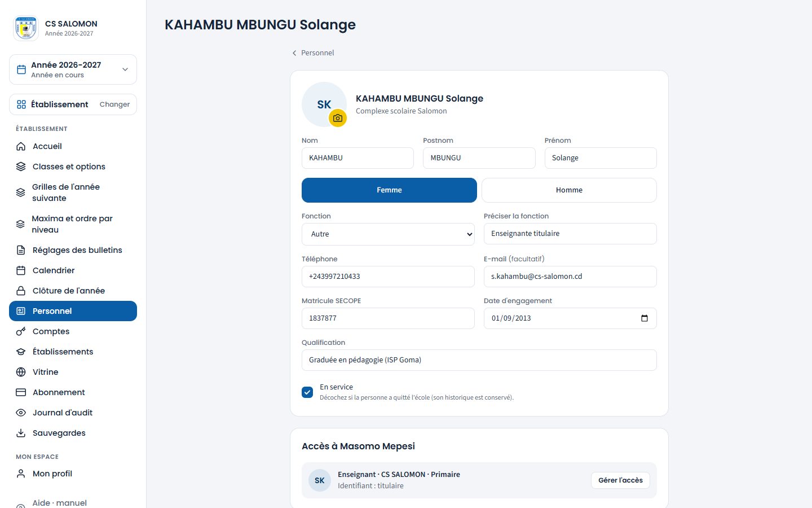
Task: Click the Date d'engagement date field
Action: click(570, 318)
